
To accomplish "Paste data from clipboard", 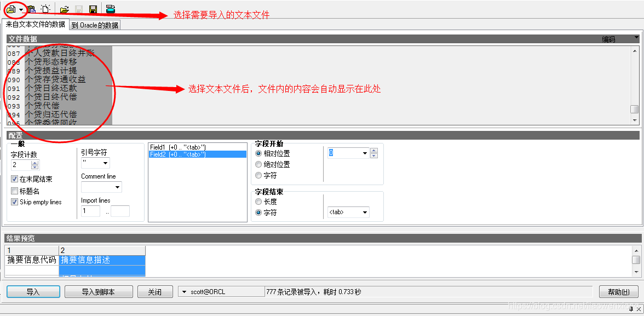I will pyautogui.click(x=31, y=9).
